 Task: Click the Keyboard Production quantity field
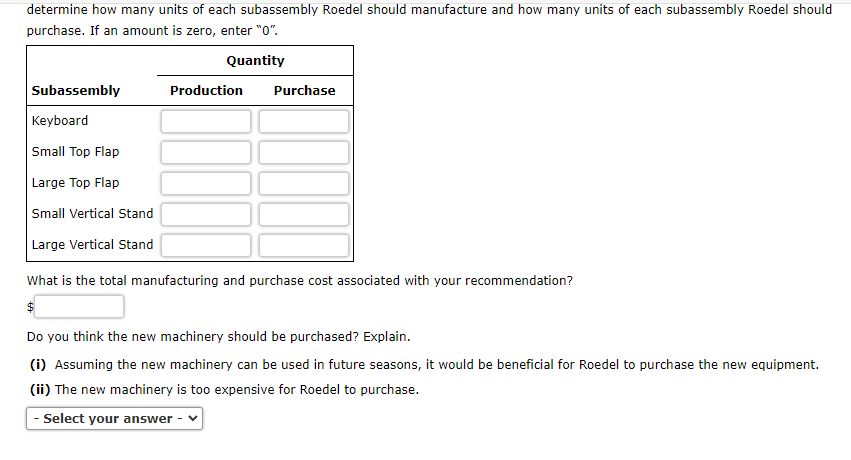pyautogui.click(x=206, y=121)
